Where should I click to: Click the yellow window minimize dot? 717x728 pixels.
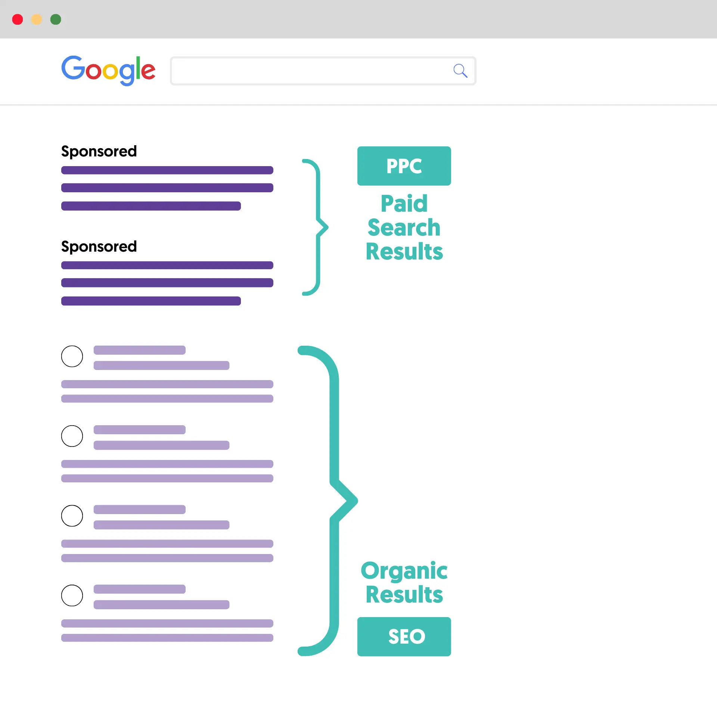37,19
